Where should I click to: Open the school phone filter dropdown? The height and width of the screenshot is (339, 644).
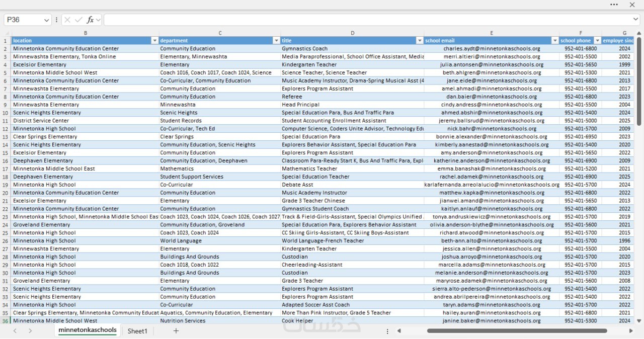click(597, 40)
